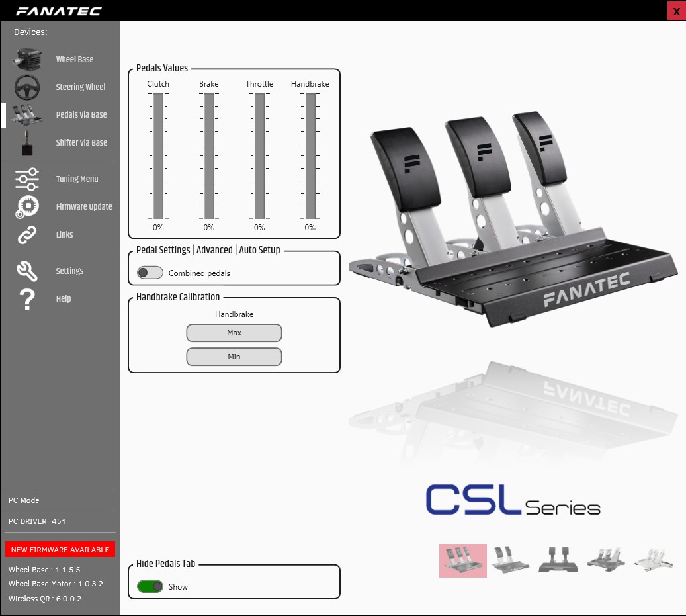Open the Links label in sidebar

coord(64,234)
